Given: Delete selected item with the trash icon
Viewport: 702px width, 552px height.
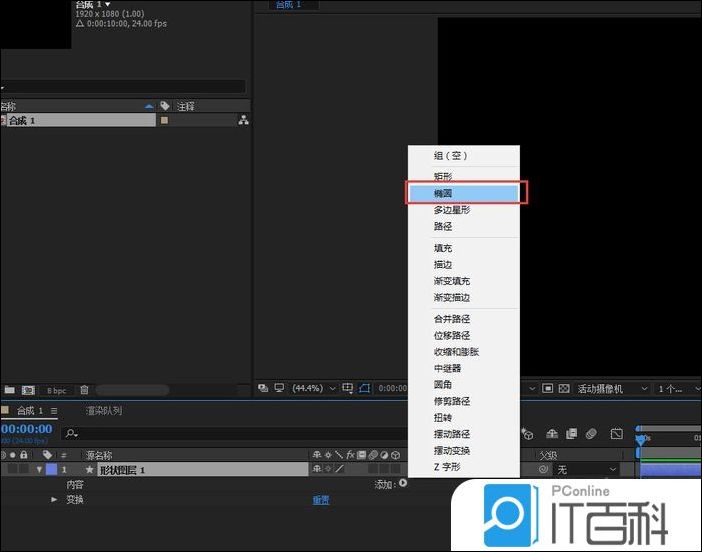Looking at the screenshot, I should tap(85, 390).
